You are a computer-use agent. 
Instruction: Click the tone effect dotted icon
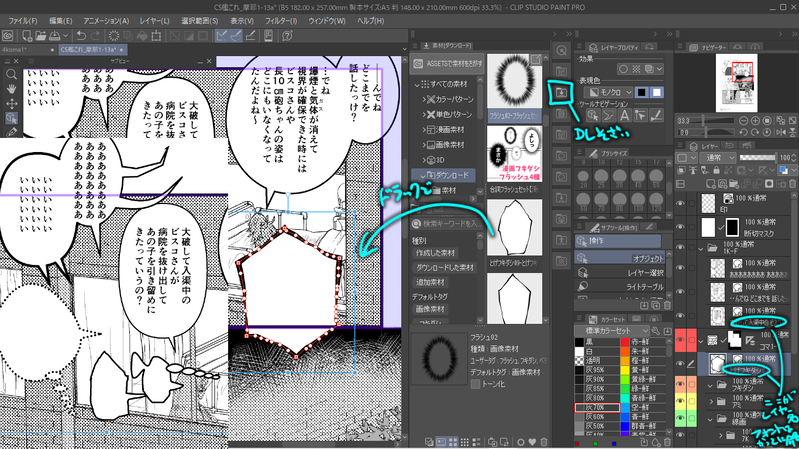point(636,68)
